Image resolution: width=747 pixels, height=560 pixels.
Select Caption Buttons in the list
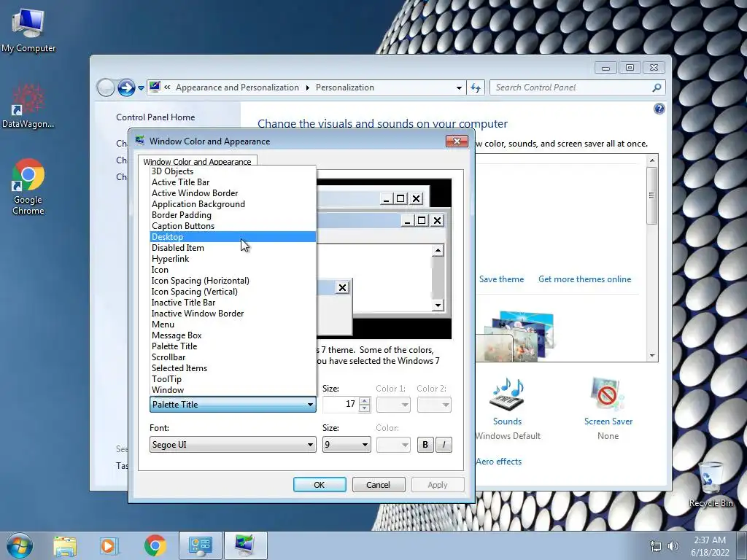[233, 226]
